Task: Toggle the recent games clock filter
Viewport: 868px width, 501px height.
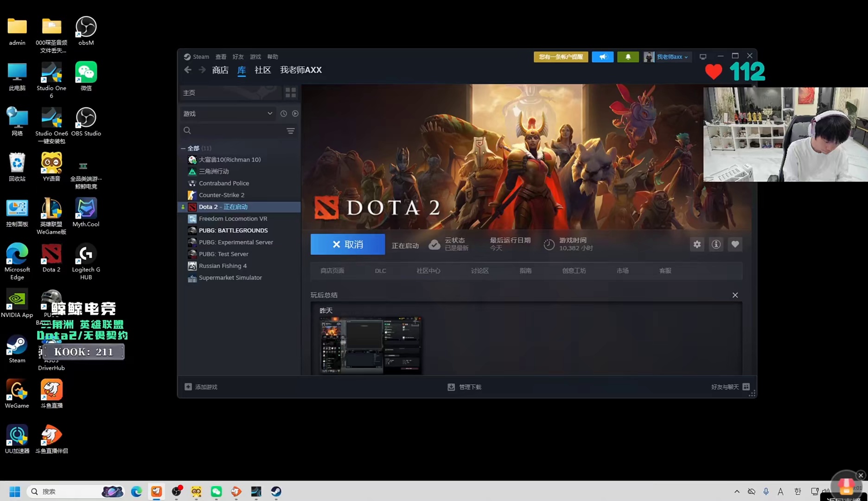Action: (x=283, y=114)
